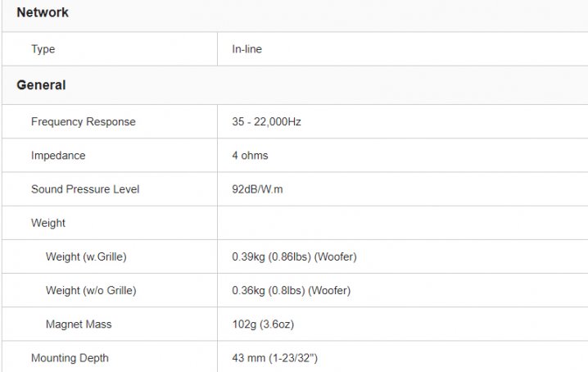
Task: Select the Weight (w/o Grille) label
Action: (x=91, y=291)
